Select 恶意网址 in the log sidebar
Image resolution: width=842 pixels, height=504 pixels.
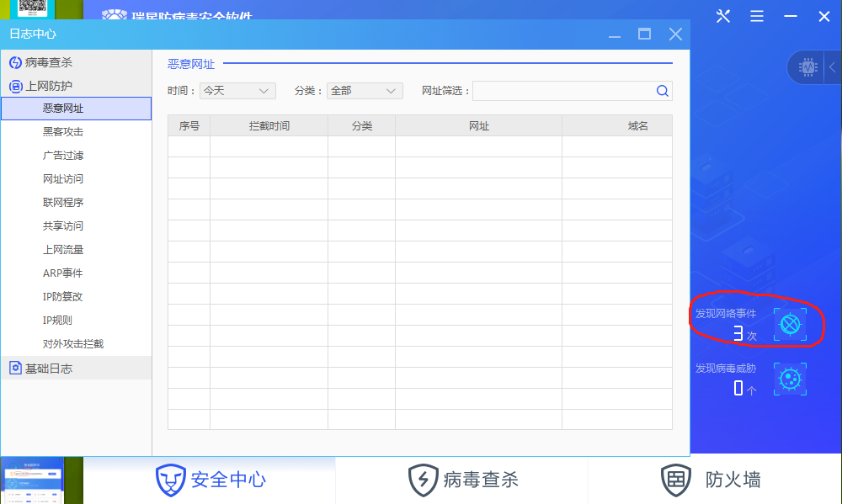(77, 109)
